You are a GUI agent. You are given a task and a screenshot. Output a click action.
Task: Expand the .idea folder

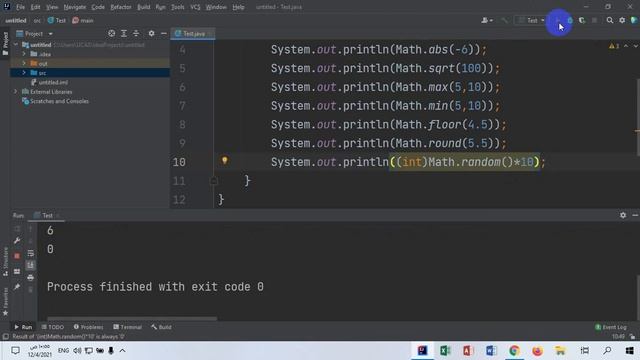tap(24, 54)
